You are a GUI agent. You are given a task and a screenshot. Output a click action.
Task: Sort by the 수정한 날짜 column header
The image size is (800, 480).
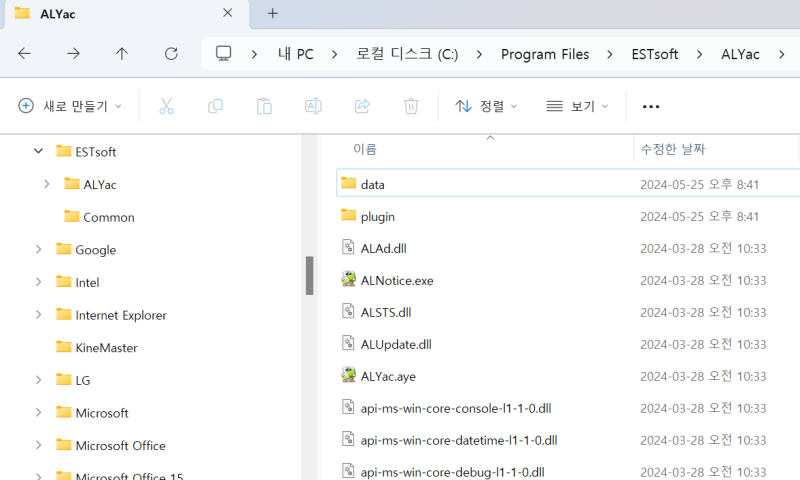pyautogui.click(x=672, y=149)
